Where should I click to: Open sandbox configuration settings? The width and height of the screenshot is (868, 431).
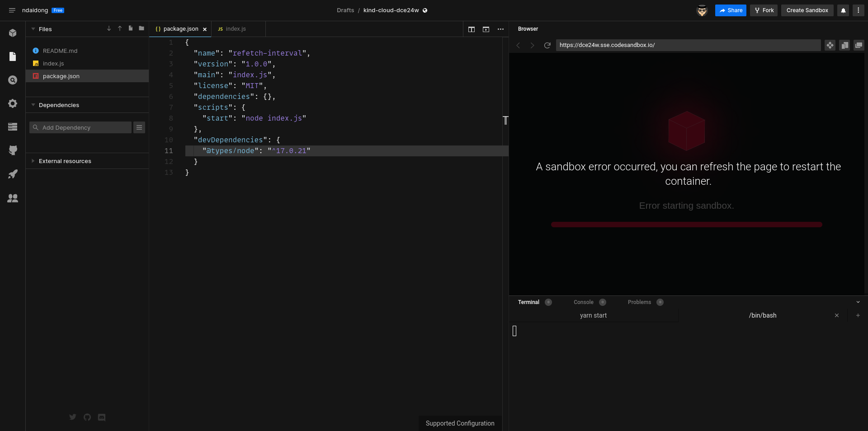click(13, 103)
